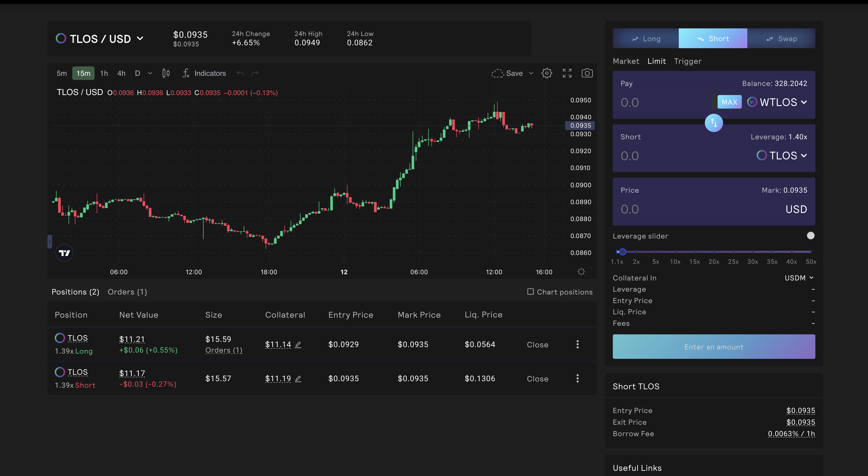Enable the Chart positions checkbox

point(530,292)
